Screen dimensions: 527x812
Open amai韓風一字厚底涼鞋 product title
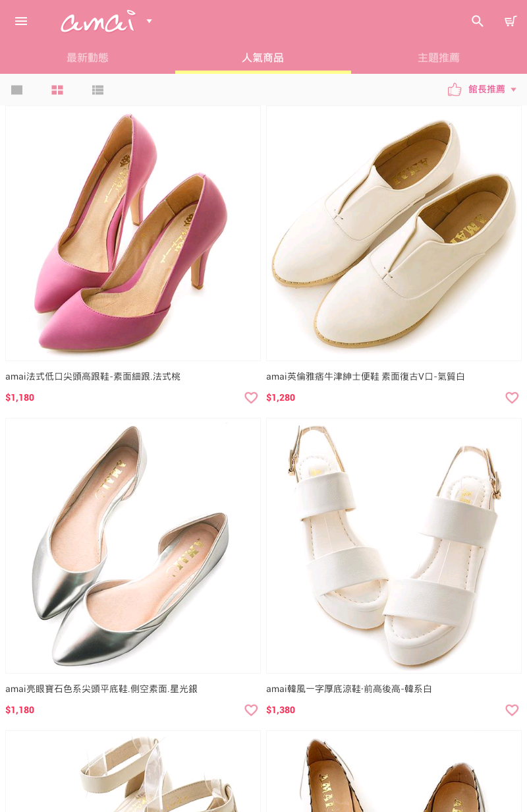point(349,689)
